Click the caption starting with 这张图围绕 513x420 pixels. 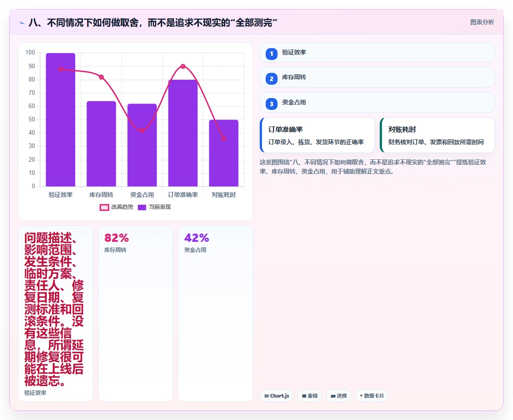[x=373, y=167]
